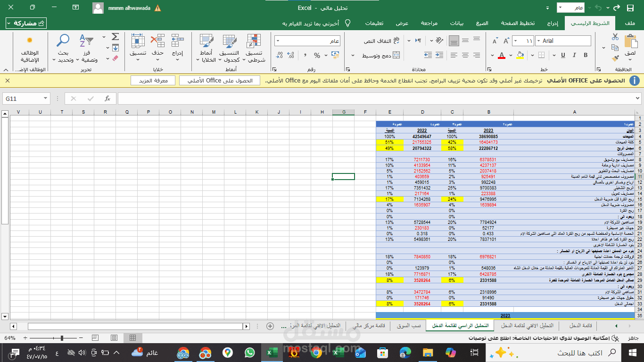This screenshot has width=644, height=362.
Task: Decrease font size with small A
Action: pyautogui.click(x=495, y=41)
